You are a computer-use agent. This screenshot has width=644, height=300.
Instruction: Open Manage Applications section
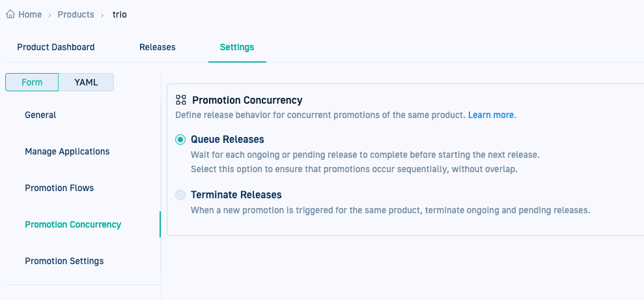(67, 151)
